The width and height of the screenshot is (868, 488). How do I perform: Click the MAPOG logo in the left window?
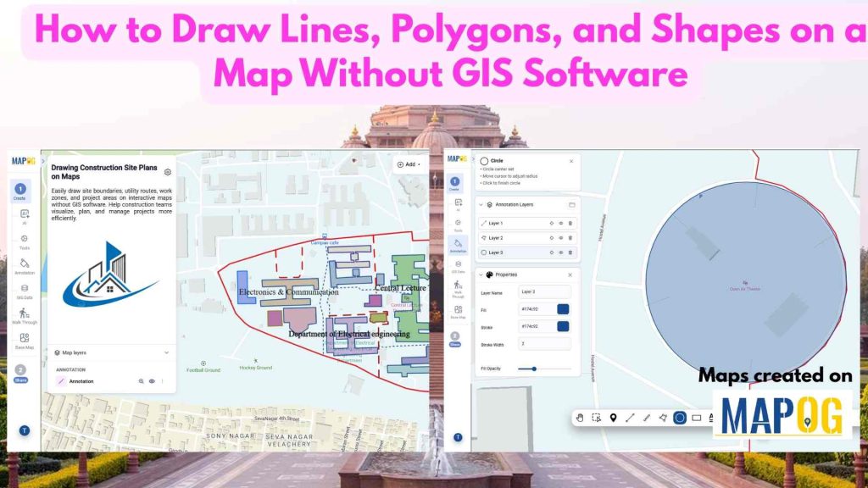click(x=23, y=161)
